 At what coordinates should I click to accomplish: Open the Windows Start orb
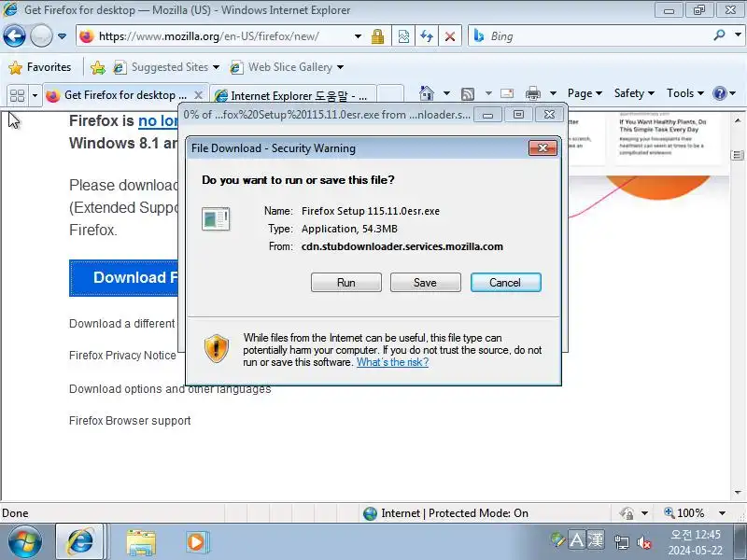tap(25, 542)
